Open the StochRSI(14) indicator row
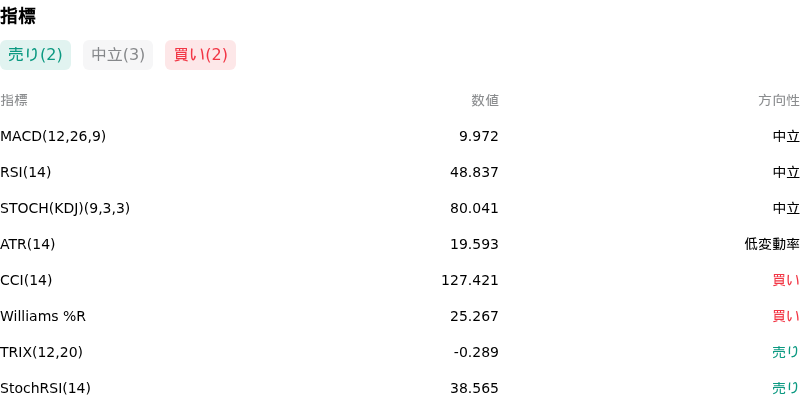Screen dimensions: 800x398 [x=400, y=388]
